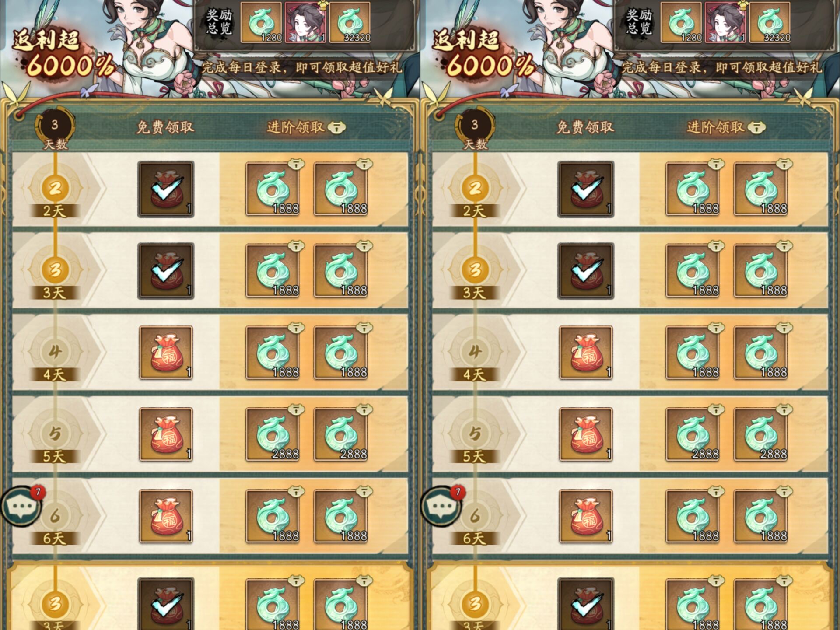Tap the checked 2天 lucky bag, right panel
The width and height of the screenshot is (840, 630).
tap(586, 189)
